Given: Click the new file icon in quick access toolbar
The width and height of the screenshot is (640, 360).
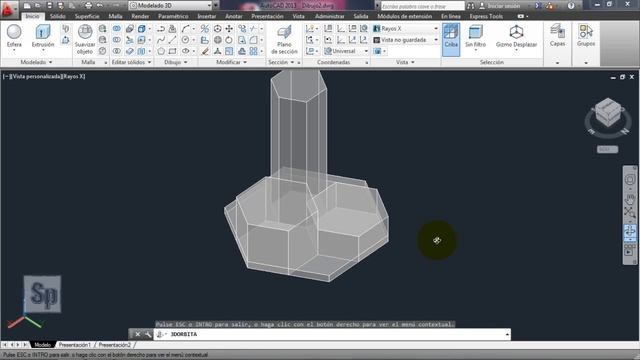Looking at the screenshot, I should tap(27, 6).
